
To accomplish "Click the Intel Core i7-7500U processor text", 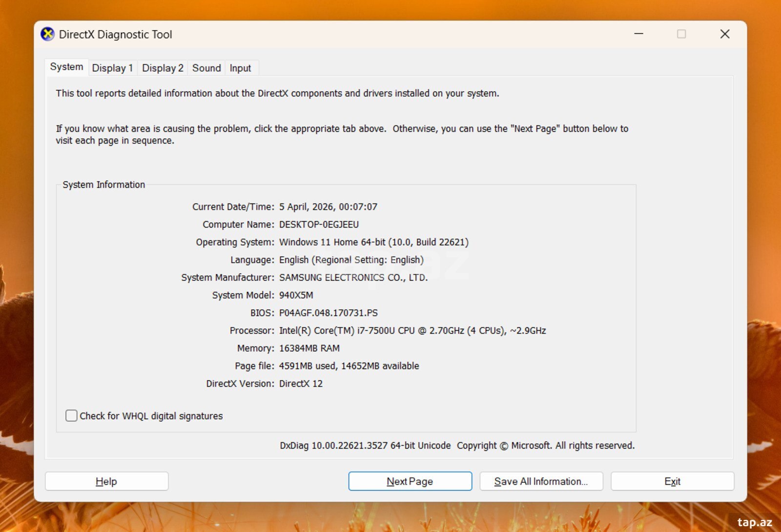I will (412, 330).
